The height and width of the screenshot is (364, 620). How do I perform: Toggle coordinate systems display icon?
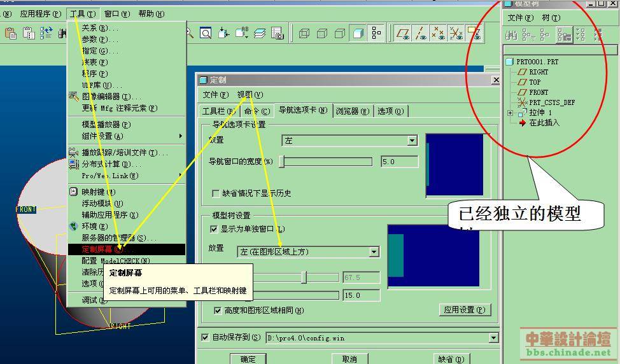pyautogui.click(x=456, y=33)
